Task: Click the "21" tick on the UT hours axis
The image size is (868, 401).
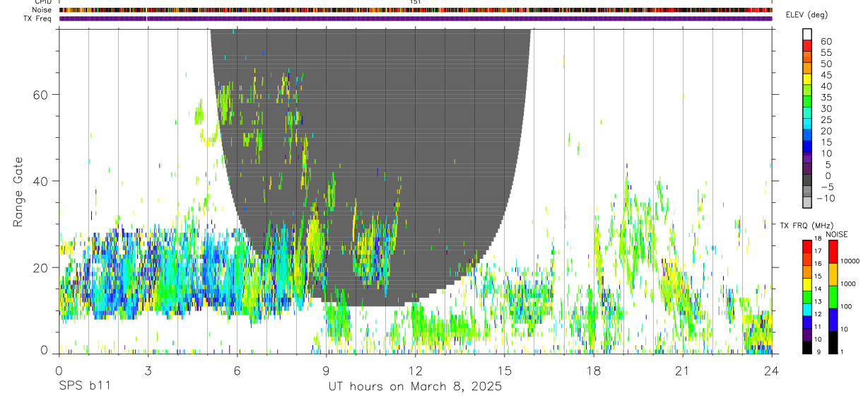Action: pyautogui.click(x=683, y=371)
